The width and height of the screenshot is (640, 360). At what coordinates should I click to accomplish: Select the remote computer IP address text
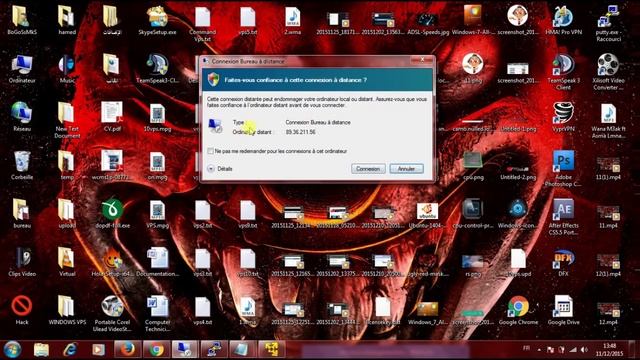(x=300, y=132)
